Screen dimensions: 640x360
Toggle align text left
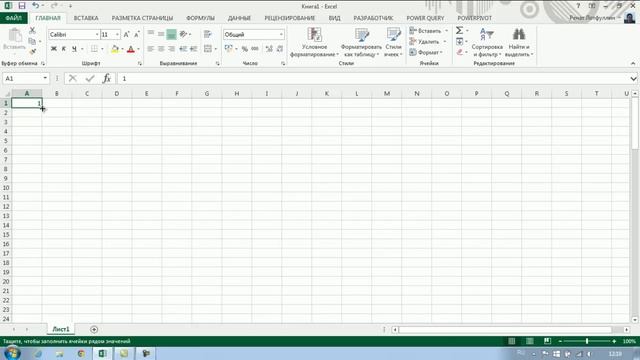pyautogui.click(x=151, y=49)
